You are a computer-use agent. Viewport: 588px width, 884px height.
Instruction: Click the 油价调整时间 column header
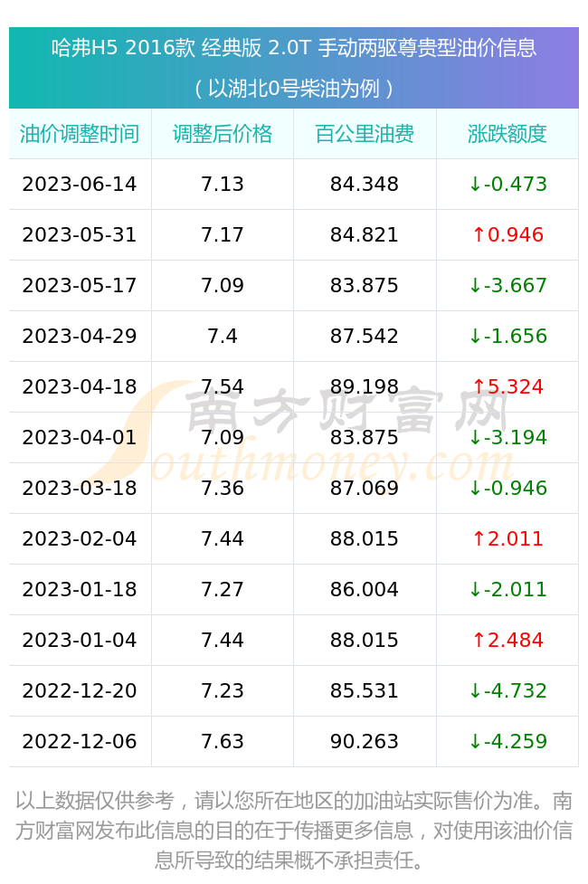pos(80,134)
